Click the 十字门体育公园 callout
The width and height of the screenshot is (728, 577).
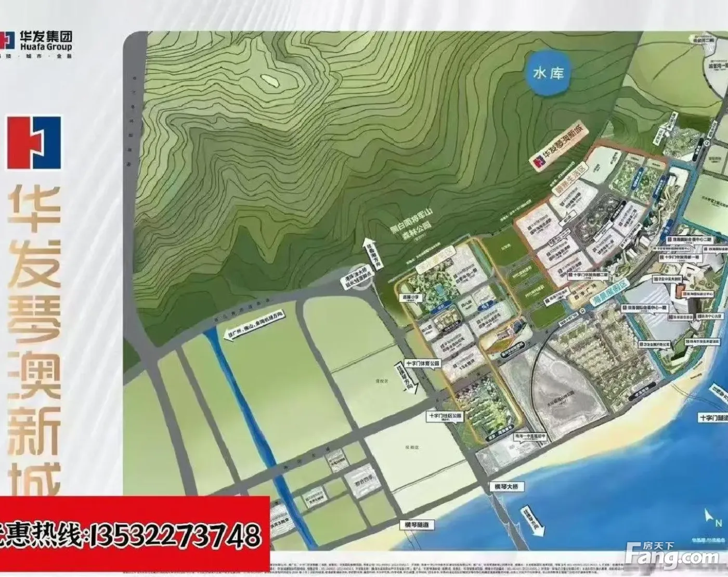pos(422,364)
